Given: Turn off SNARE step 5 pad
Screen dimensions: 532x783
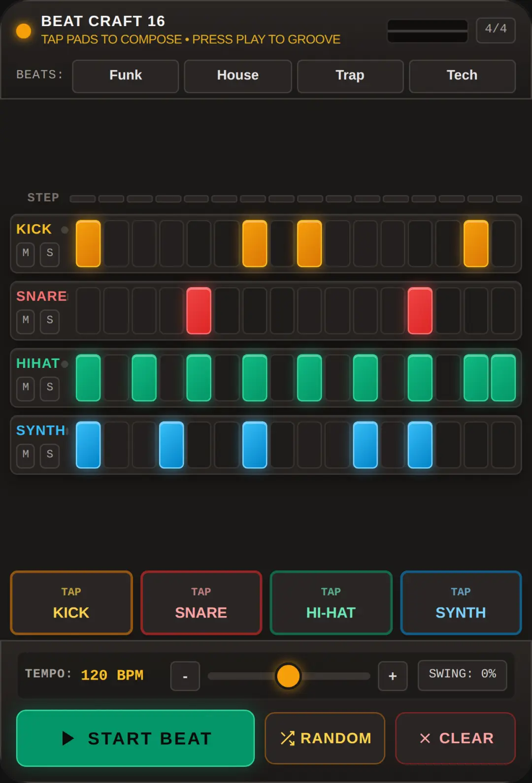Looking at the screenshot, I should tap(199, 311).
